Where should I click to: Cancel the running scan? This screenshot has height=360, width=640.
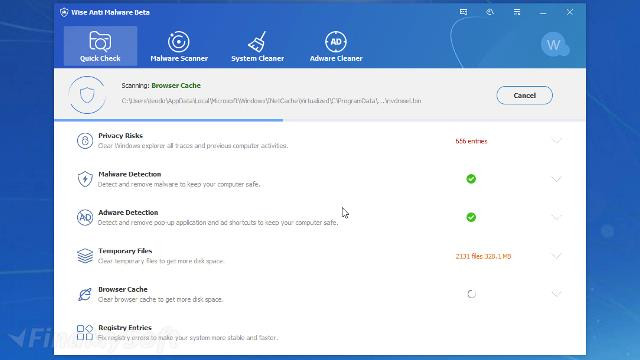[x=524, y=95]
